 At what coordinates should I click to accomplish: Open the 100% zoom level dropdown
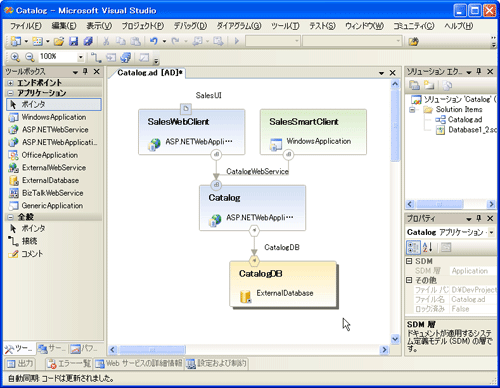click(80, 57)
